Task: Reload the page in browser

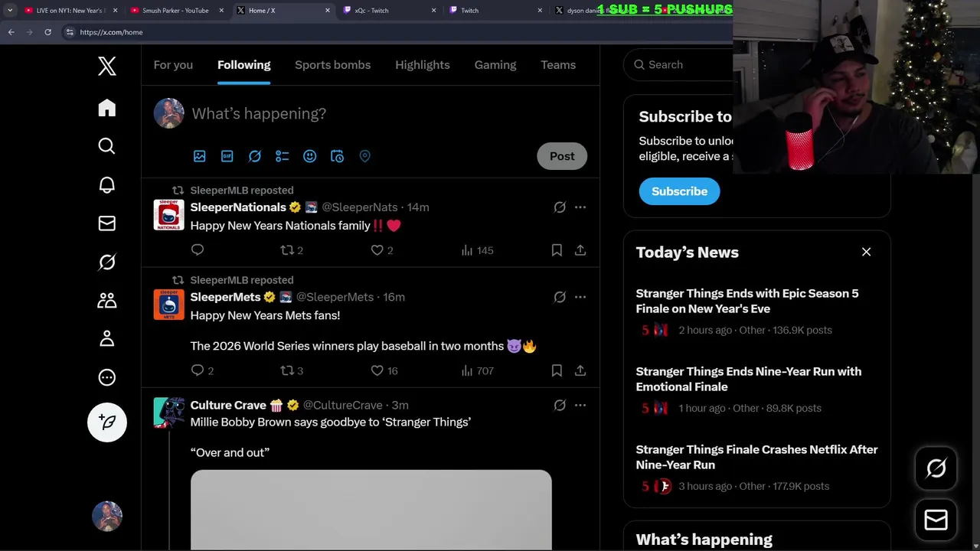Action: click(47, 32)
